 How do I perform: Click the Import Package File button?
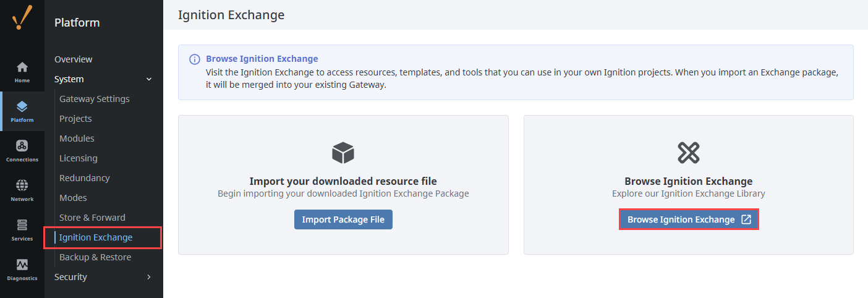click(343, 219)
